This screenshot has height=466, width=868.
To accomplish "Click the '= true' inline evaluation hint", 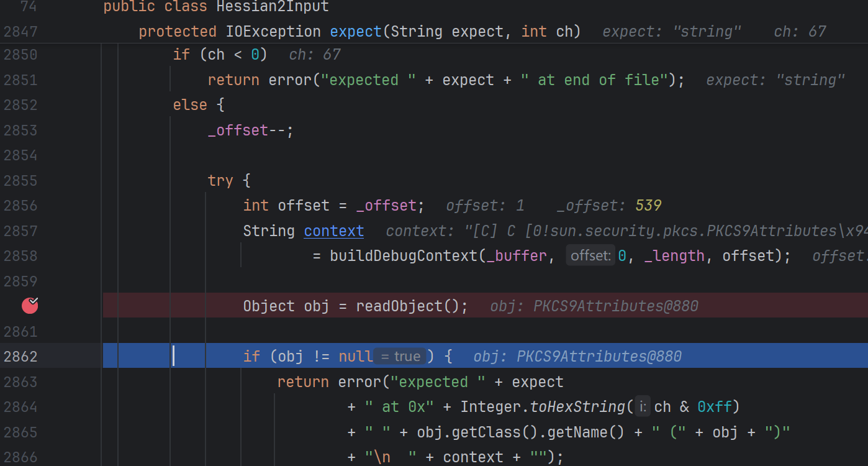I will 400,357.
